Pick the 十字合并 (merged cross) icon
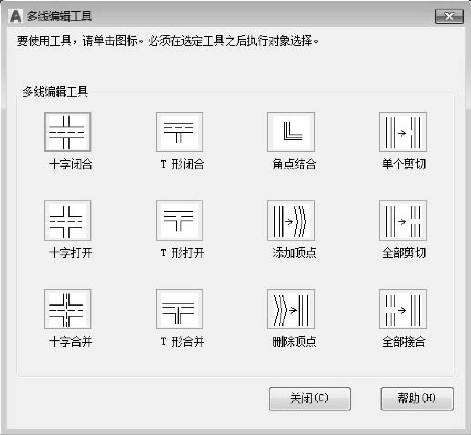 67,309
